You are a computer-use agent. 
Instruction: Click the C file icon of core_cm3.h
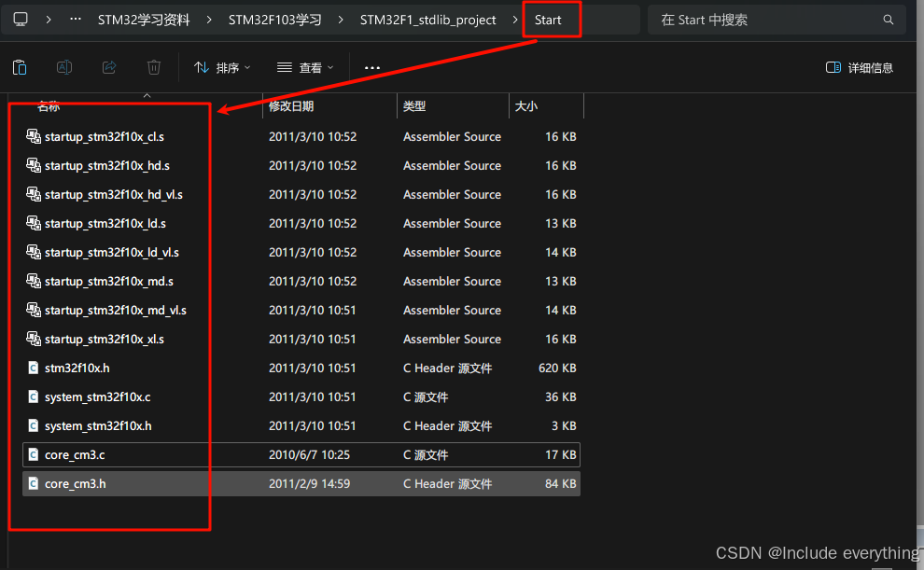(34, 483)
